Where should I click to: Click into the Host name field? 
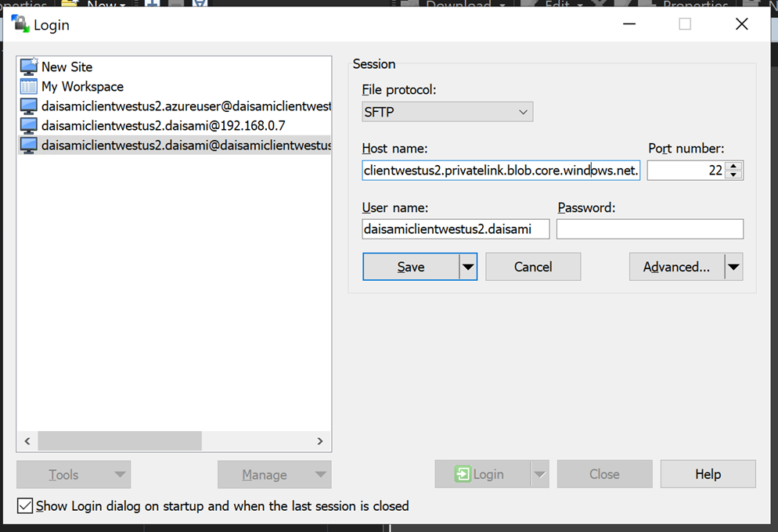(501, 171)
